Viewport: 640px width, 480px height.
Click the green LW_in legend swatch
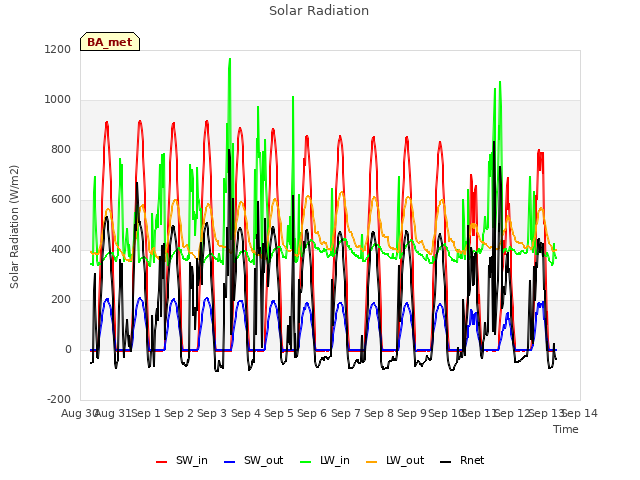(306, 462)
